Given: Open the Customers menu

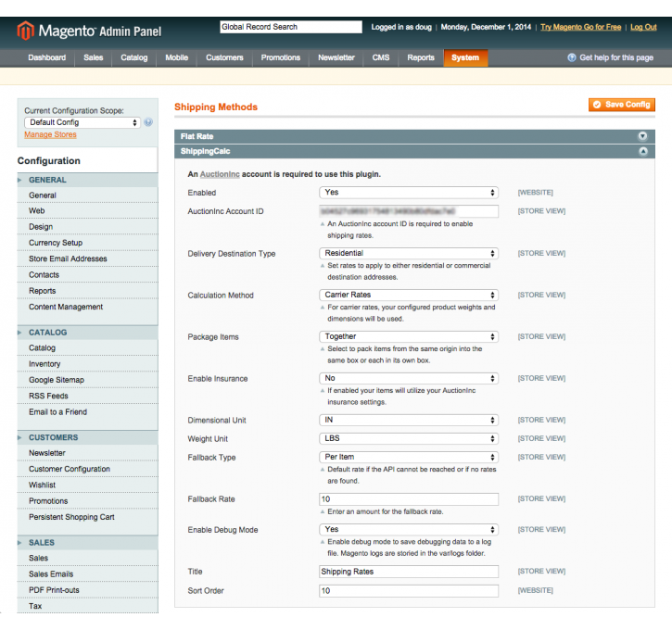Looking at the screenshot, I should click(224, 57).
